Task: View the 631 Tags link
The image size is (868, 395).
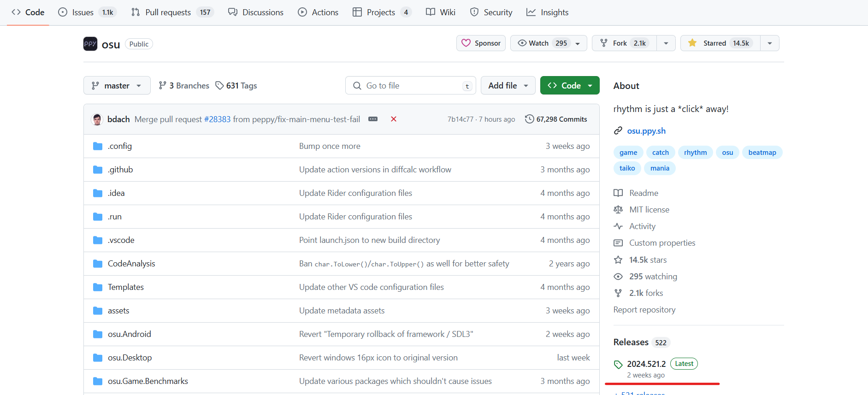Action: [236, 86]
